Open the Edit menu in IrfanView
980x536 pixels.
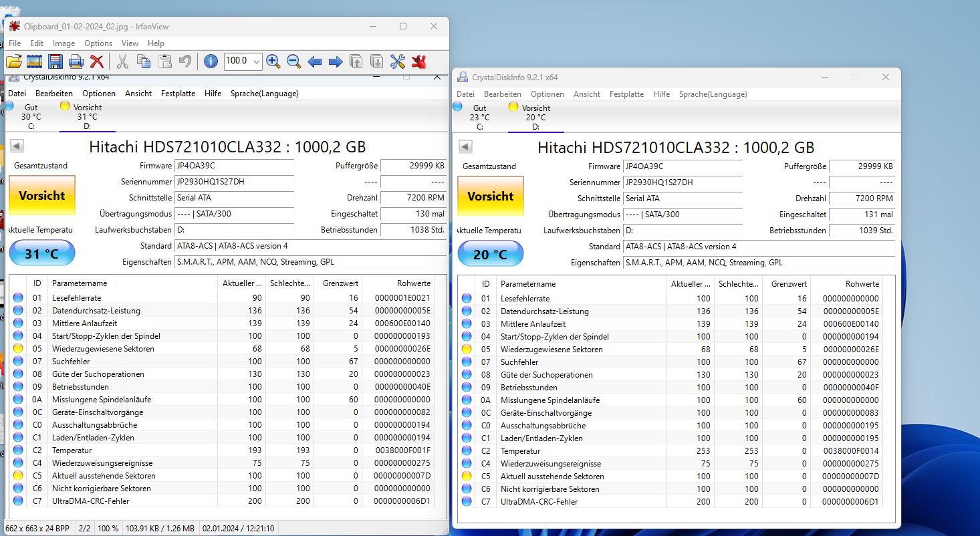pos(37,43)
